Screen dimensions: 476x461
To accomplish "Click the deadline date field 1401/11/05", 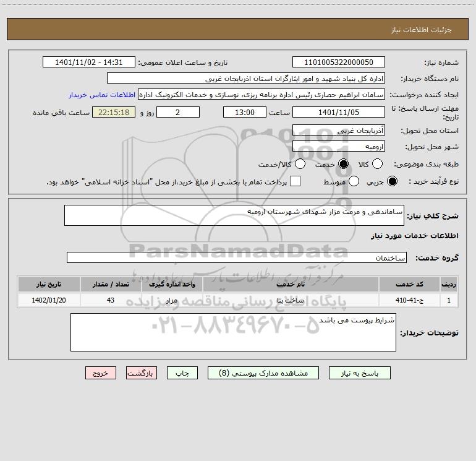I will [339, 112].
